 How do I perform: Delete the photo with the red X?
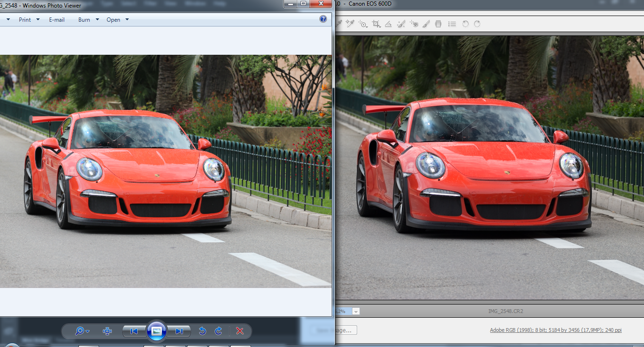tap(240, 331)
